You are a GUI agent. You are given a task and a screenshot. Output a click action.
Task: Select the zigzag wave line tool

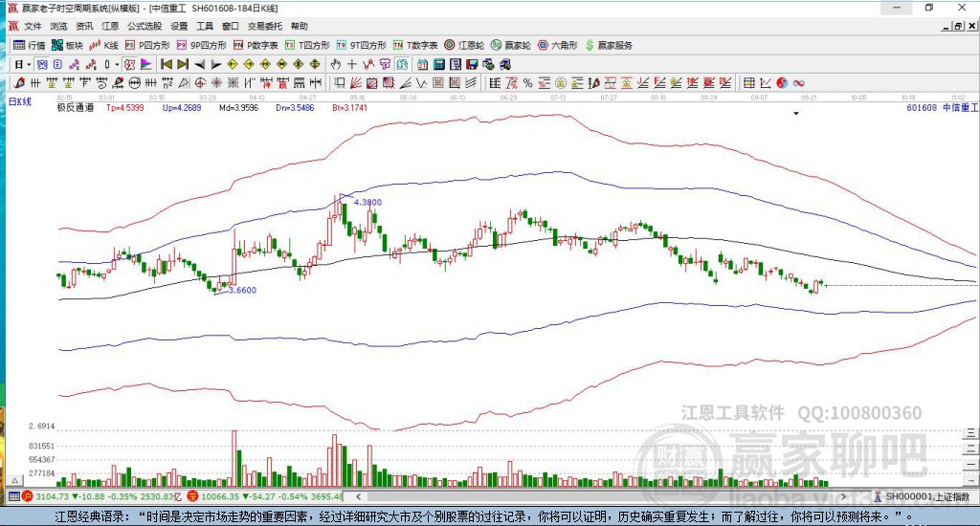422,82
